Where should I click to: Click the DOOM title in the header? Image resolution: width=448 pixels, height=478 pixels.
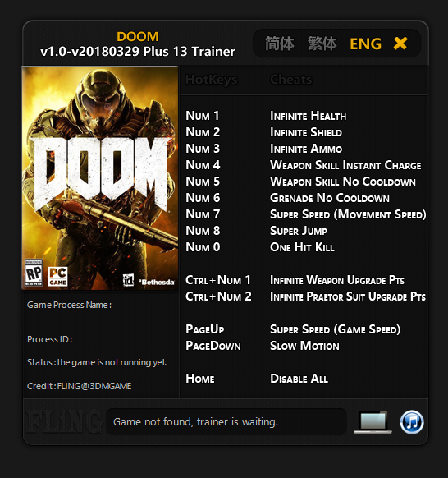[x=138, y=37]
